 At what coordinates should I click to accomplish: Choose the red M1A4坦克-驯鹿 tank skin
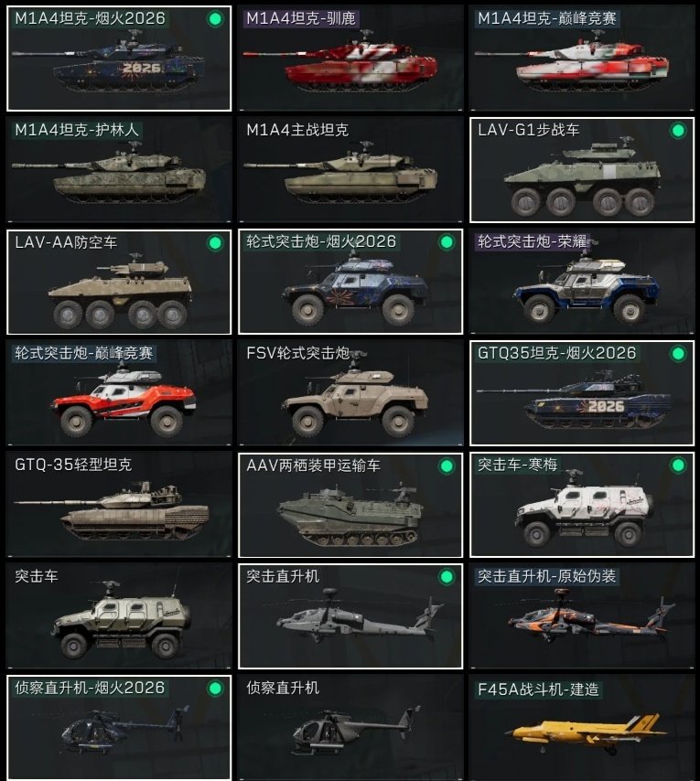[x=350, y=59]
